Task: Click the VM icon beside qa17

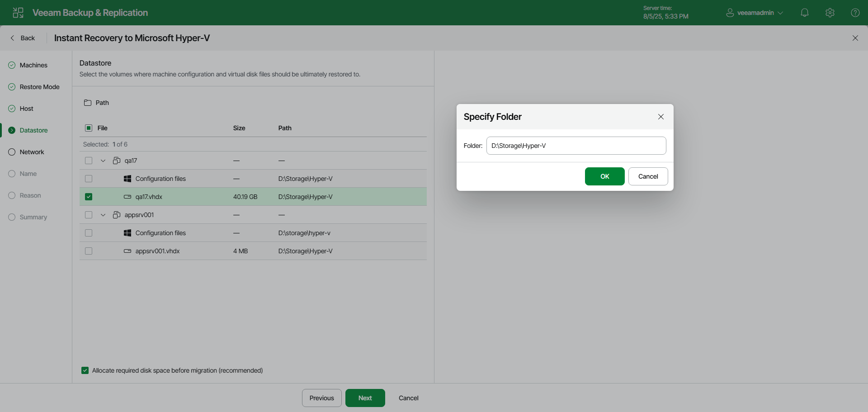Action: 116,161
